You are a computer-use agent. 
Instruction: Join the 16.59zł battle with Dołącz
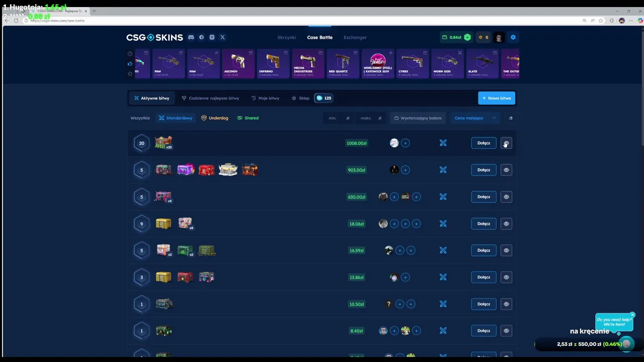coord(484,250)
